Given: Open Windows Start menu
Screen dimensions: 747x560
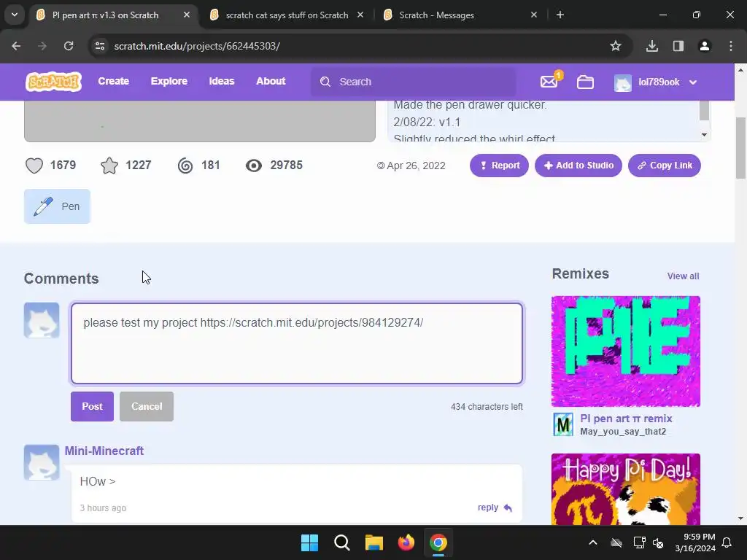Looking at the screenshot, I should click(309, 542).
